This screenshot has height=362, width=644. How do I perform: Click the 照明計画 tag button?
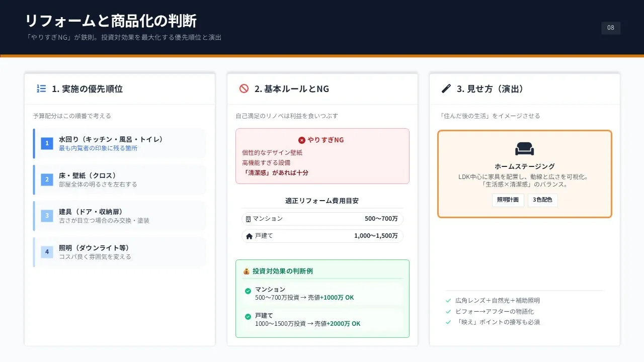click(x=508, y=200)
